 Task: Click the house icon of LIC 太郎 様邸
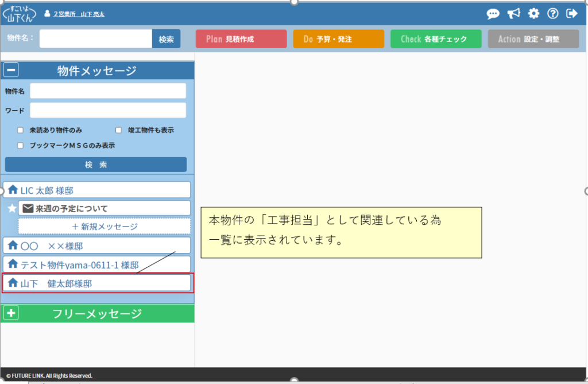[x=13, y=189]
